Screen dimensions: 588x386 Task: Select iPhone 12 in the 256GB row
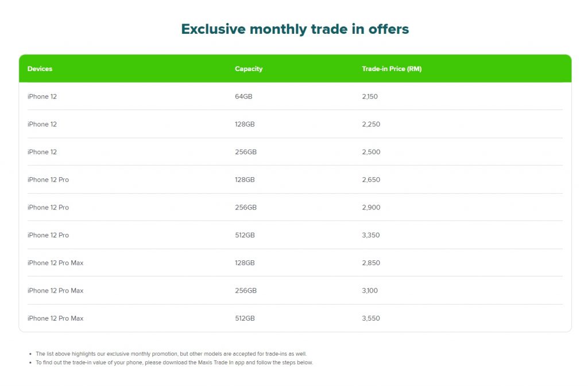(x=42, y=152)
